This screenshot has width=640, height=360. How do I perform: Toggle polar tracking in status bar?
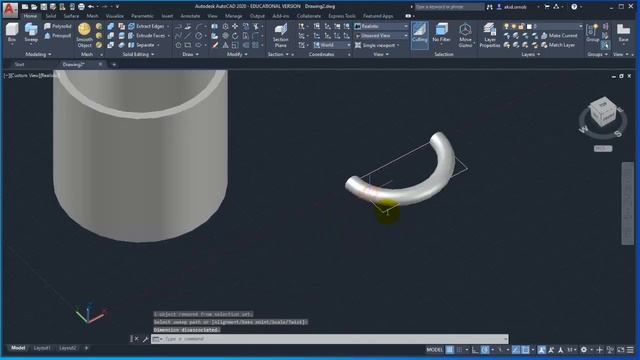tap(485, 350)
